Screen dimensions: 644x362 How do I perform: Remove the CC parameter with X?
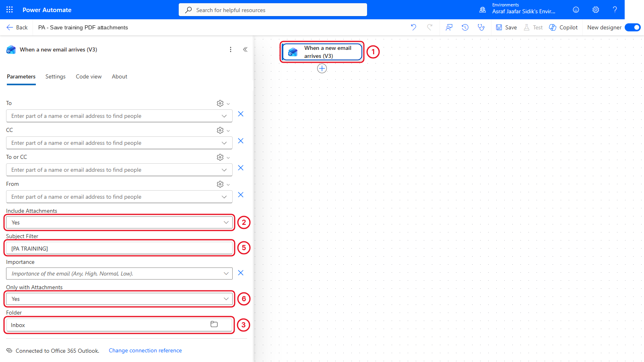point(241,141)
